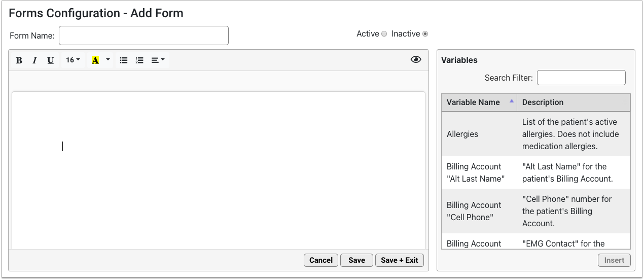Open the preview with the eye icon
The height and width of the screenshot is (280, 644).
pyautogui.click(x=416, y=60)
